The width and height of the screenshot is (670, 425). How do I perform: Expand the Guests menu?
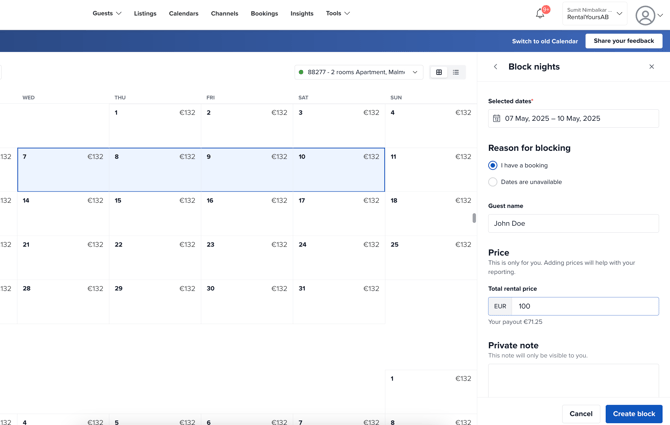tap(107, 13)
